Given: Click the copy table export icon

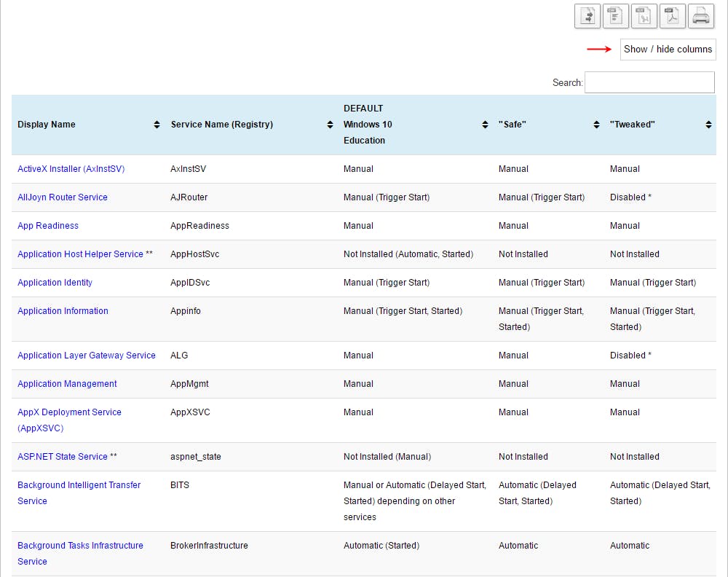Looking at the screenshot, I should point(587,16).
